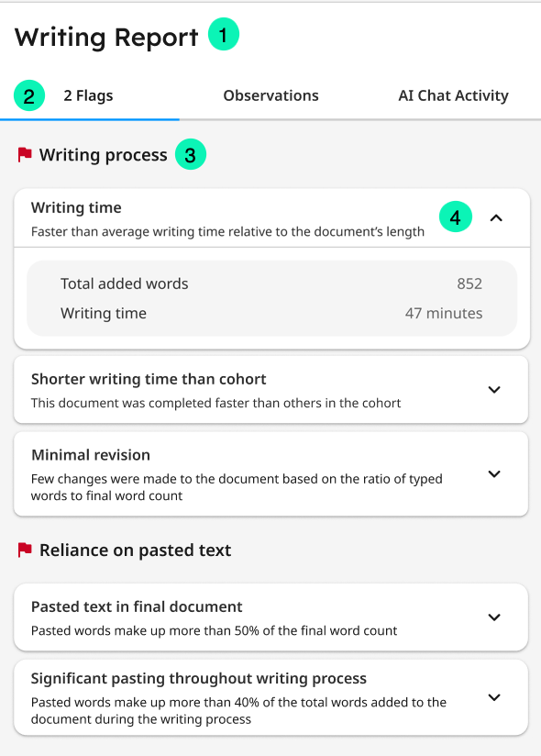Click the Minimal revision card title
The height and width of the screenshot is (756, 541).
(91, 455)
